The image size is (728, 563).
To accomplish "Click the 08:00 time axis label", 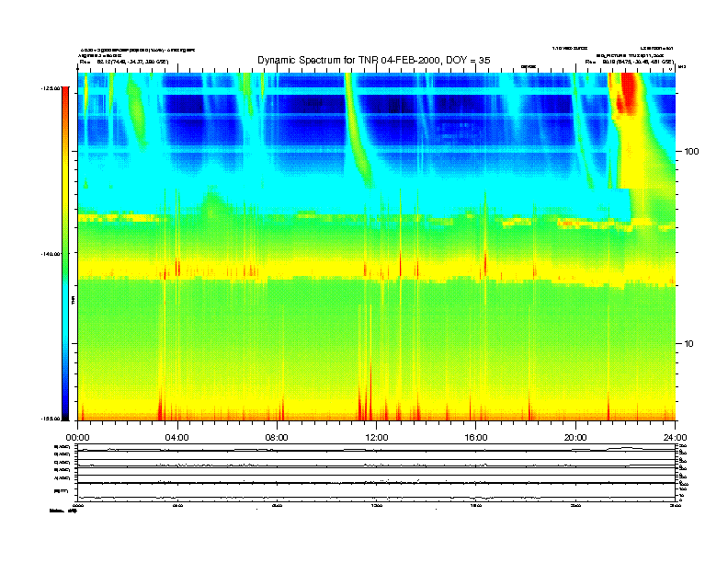I will pos(277,438).
